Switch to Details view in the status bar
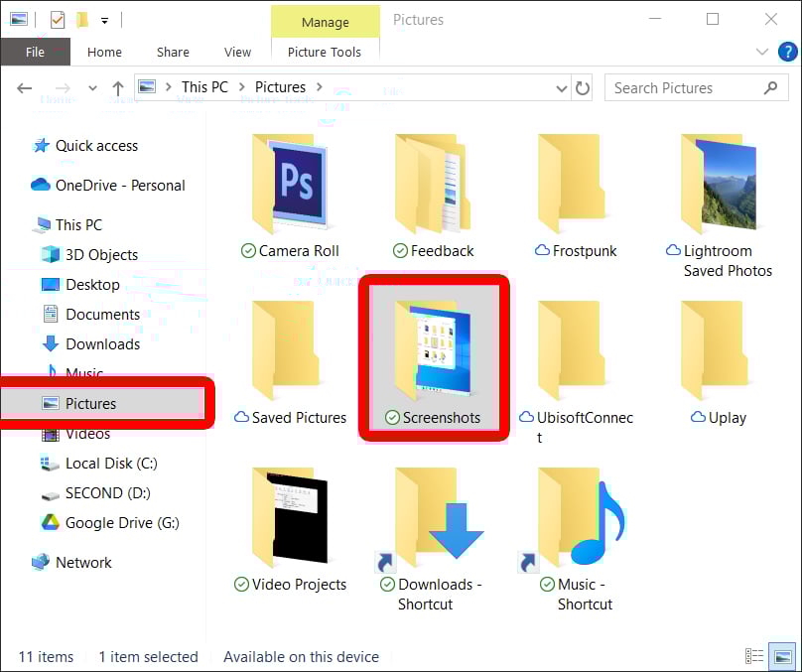 pos(754,656)
